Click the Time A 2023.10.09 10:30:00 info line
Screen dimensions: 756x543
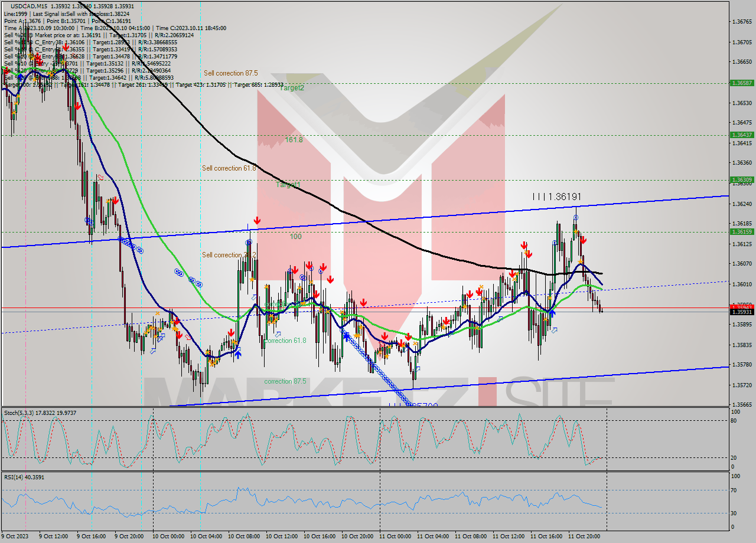[115, 28]
